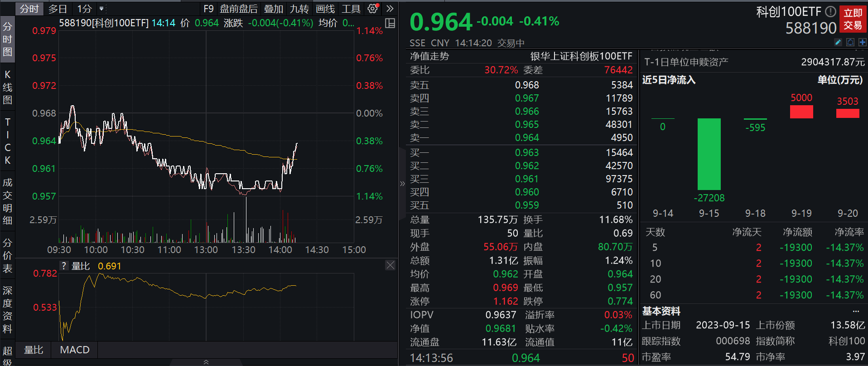Image resolution: width=868 pixels, height=366 pixels.
Task: Click the tracking index code 000698
Action: (733, 341)
